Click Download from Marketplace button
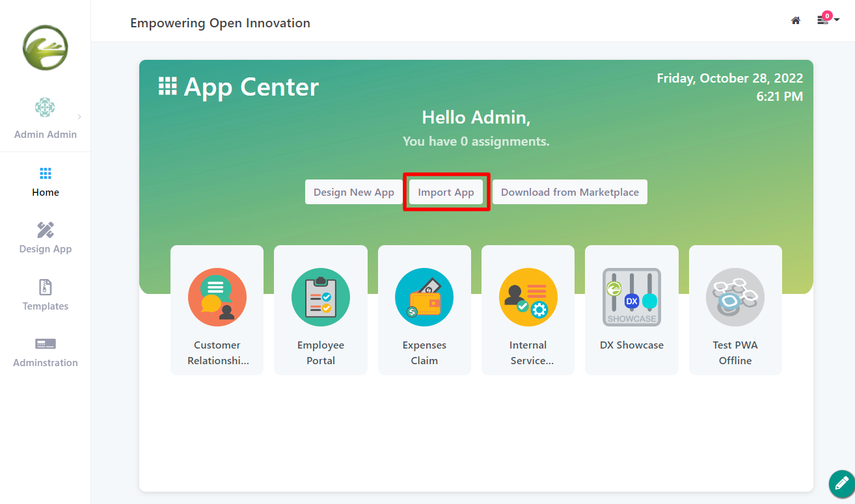This screenshot has width=855, height=504. (x=569, y=192)
